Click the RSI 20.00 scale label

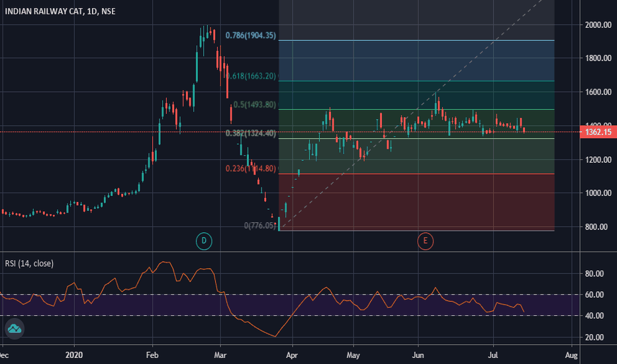click(x=594, y=338)
